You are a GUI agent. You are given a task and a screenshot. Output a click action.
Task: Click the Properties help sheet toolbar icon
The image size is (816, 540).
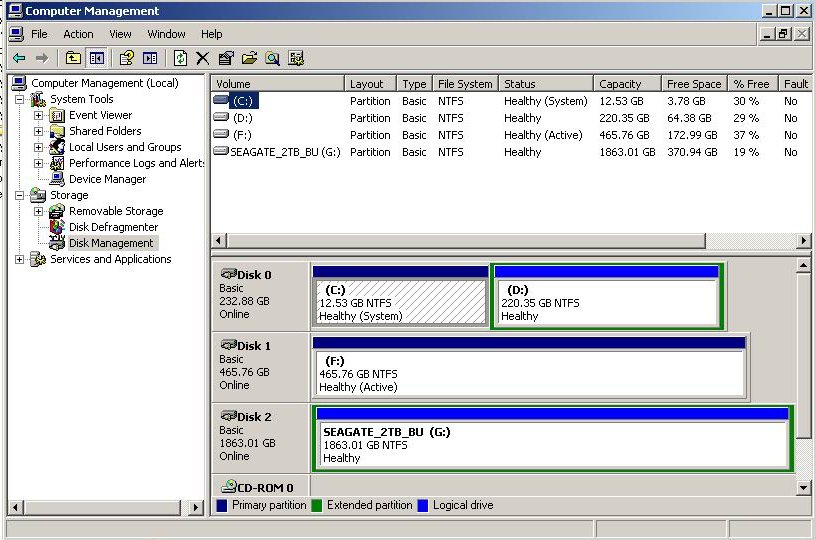[126, 58]
